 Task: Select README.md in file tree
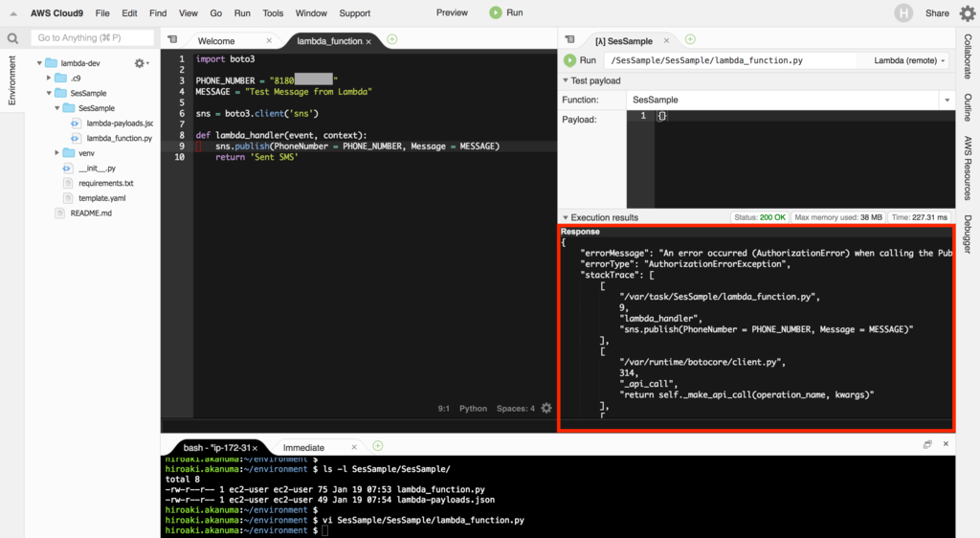pyautogui.click(x=91, y=213)
